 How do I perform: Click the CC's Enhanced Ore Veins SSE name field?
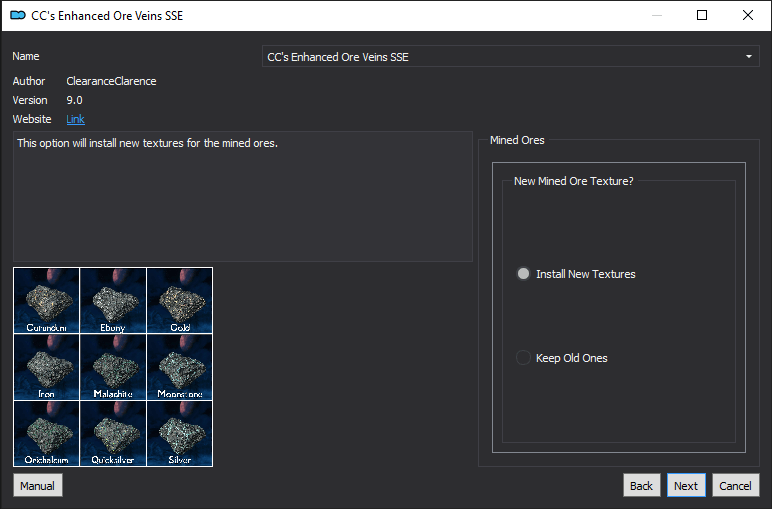(511, 57)
